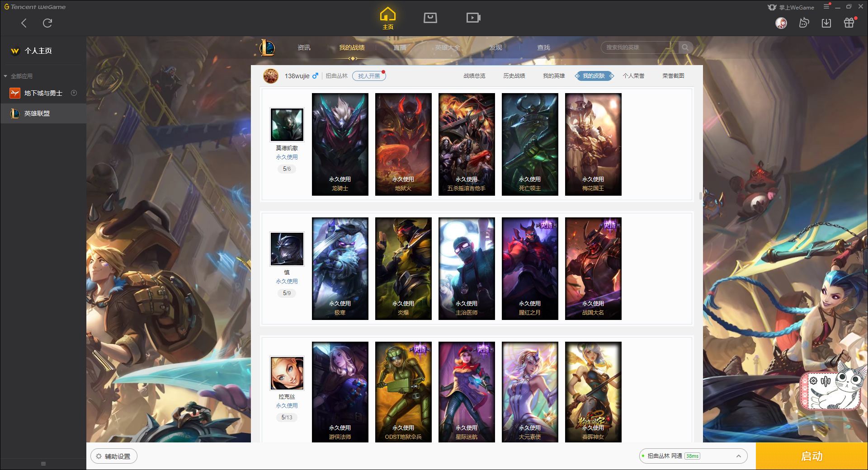Click the 莫德凯撒 champion portrait

tap(287, 124)
